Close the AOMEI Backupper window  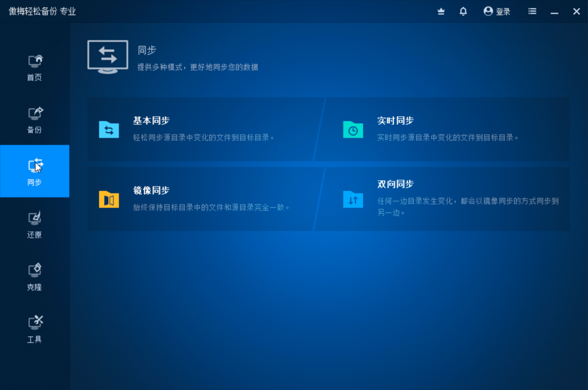tap(577, 11)
